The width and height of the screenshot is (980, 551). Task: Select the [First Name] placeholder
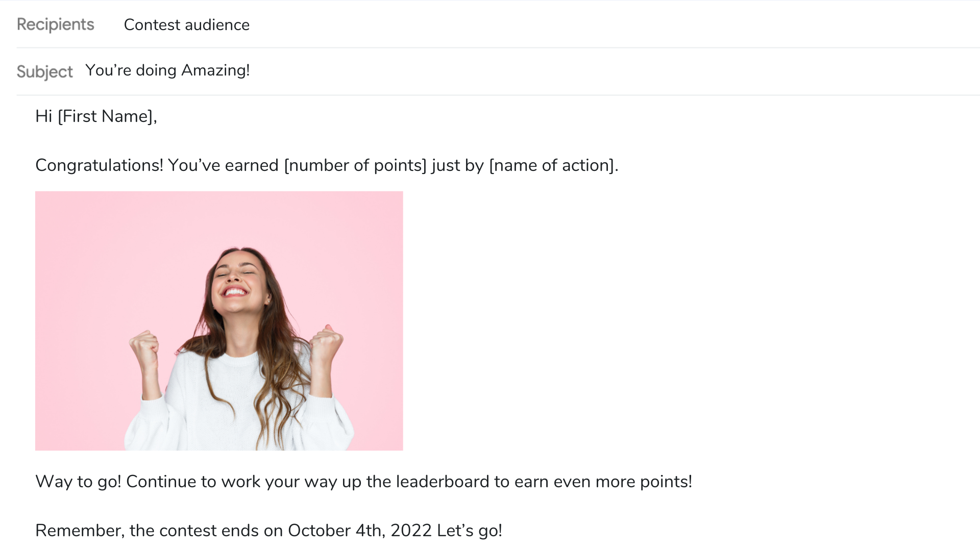click(x=106, y=116)
